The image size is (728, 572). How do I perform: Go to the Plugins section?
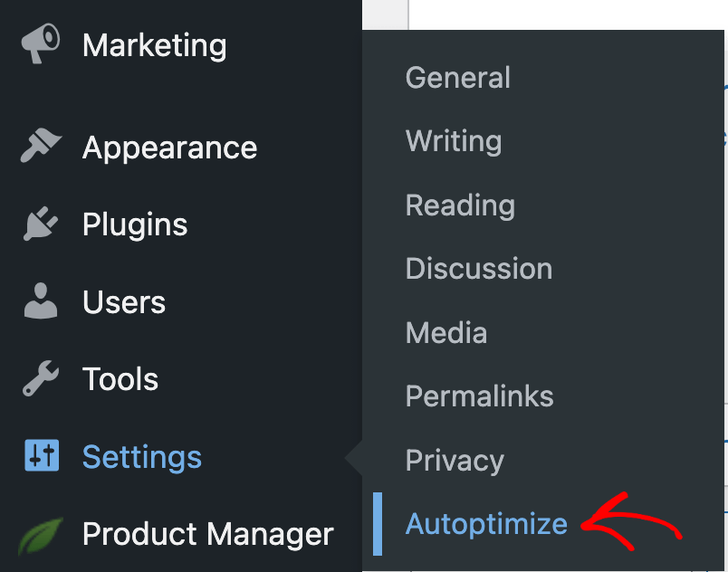point(135,225)
